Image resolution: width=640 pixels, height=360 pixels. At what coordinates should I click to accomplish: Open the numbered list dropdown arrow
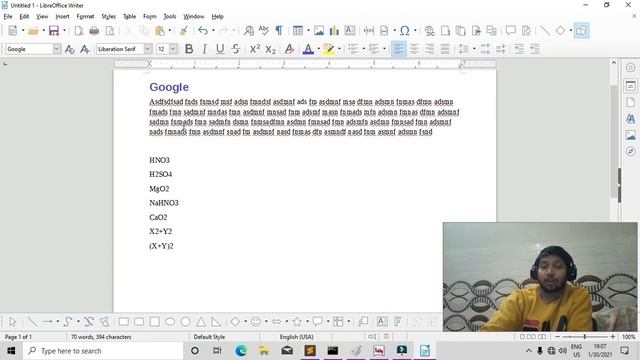click(384, 49)
